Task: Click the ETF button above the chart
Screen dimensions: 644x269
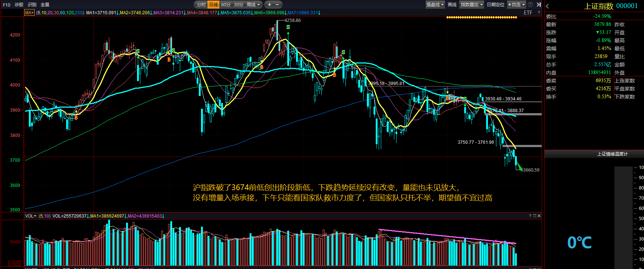Action: pyautogui.click(x=528, y=13)
